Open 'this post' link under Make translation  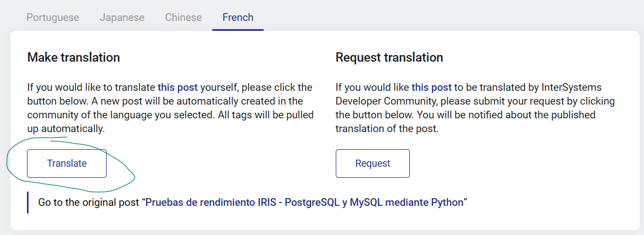pyautogui.click(x=177, y=87)
